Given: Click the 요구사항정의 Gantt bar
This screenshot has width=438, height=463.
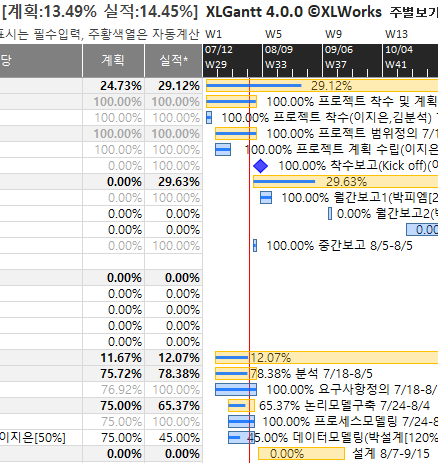Looking at the screenshot, I should click(236, 390).
